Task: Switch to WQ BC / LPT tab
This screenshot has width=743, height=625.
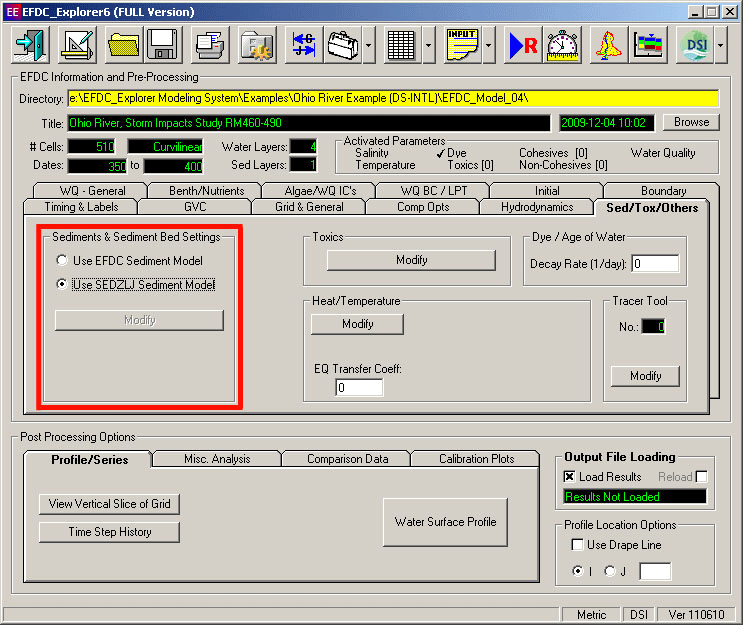Action: [x=434, y=190]
